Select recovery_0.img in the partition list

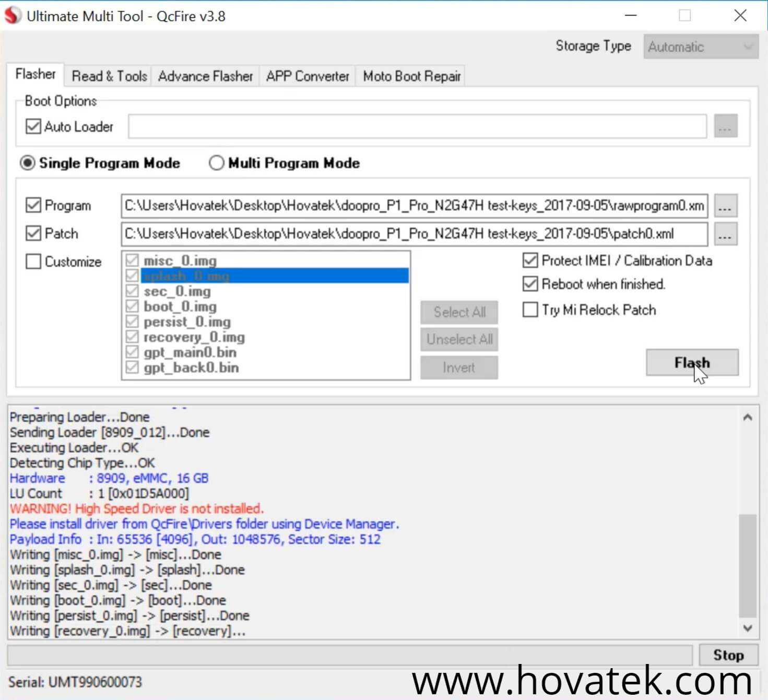point(194,338)
